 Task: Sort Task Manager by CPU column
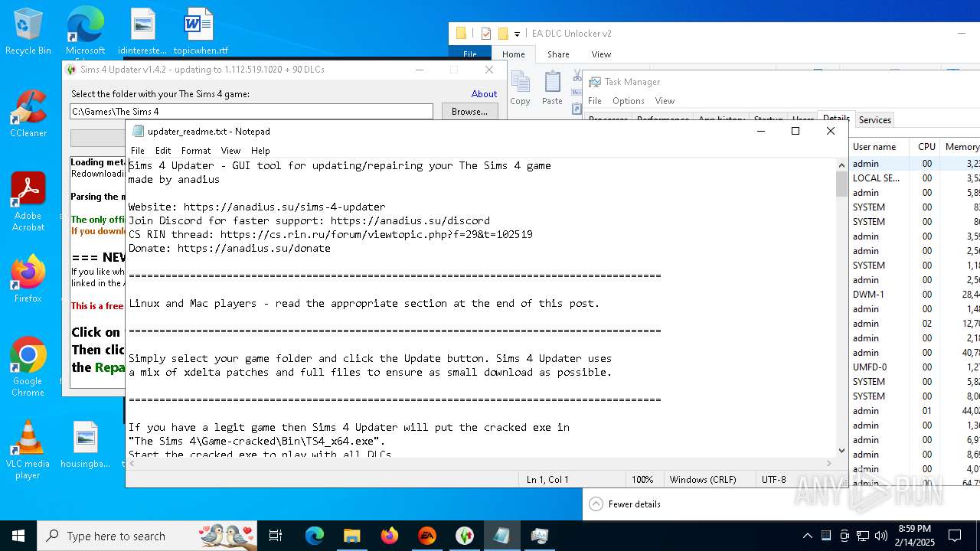[x=926, y=147]
